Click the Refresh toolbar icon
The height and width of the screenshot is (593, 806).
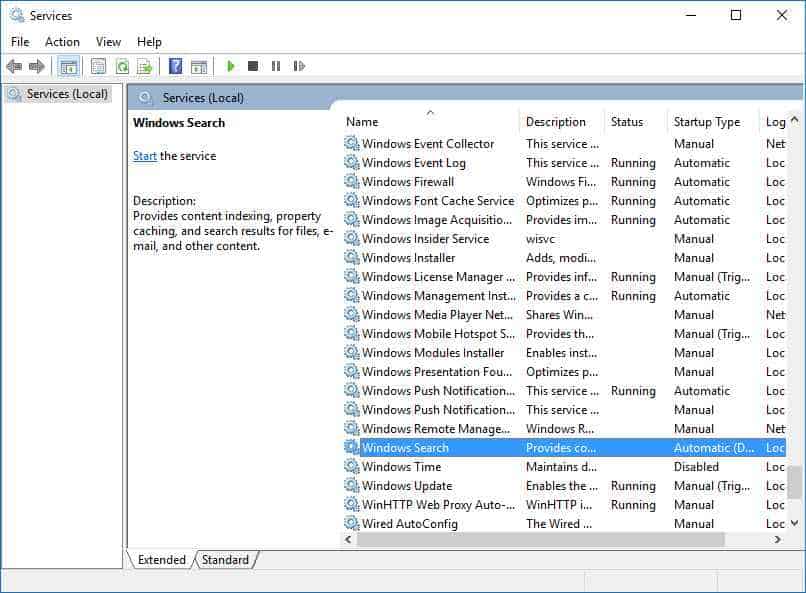click(x=122, y=67)
